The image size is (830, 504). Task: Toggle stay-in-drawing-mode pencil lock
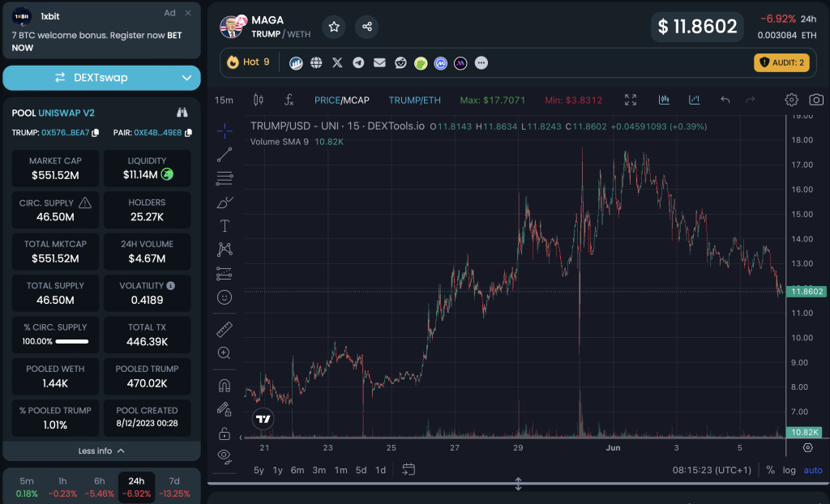[x=225, y=409]
